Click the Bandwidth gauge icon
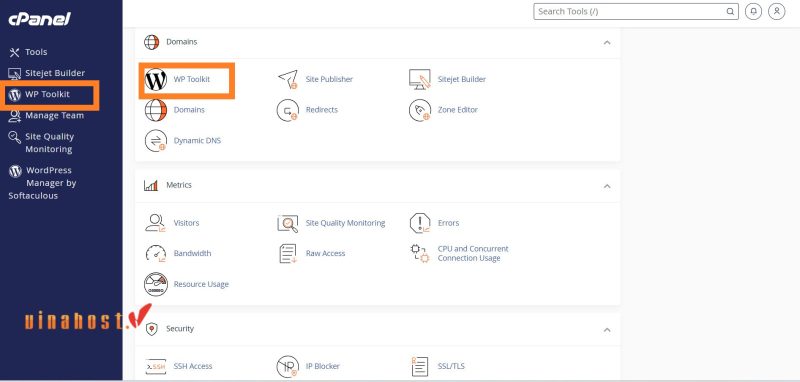 156,253
